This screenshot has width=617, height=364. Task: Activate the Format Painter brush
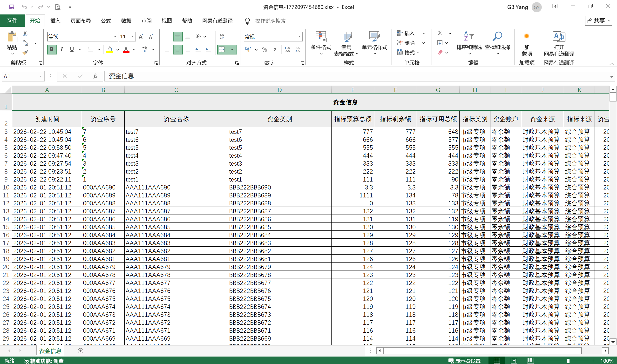(x=25, y=52)
